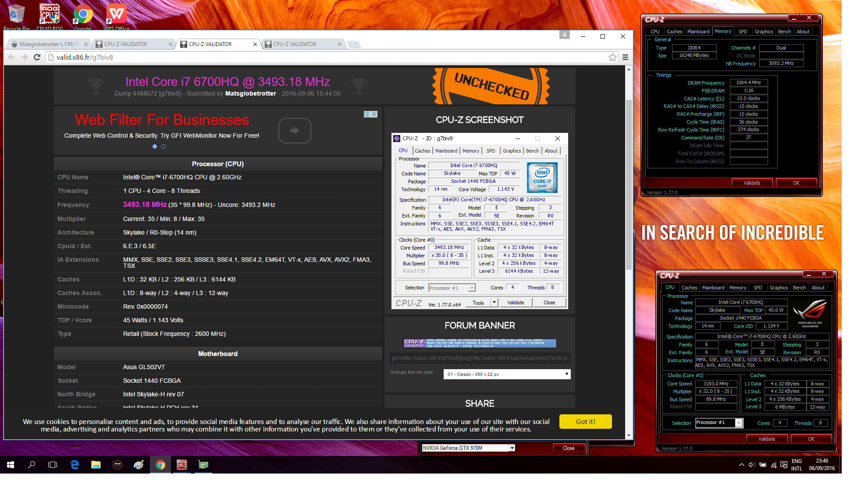Click Validate in the upper CPU-Z memory window
The height and width of the screenshot is (488, 868).
click(752, 183)
